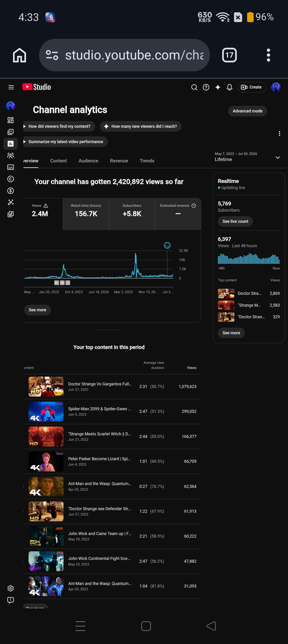Click See more in Realtime panel
The height and width of the screenshot is (644, 288).
click(231, 333)
